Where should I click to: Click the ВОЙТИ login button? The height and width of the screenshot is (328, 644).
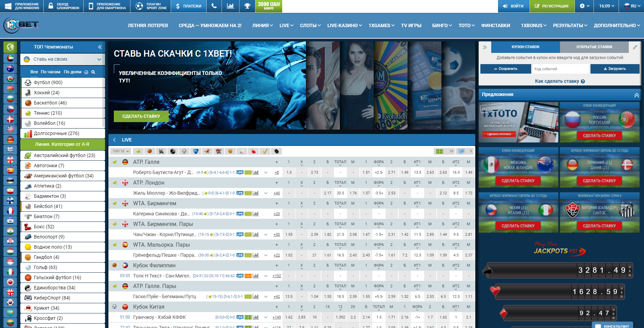coord(514,6)
